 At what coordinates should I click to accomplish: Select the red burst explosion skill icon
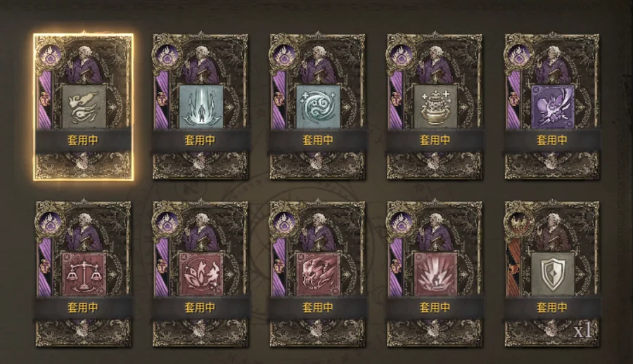435,275
